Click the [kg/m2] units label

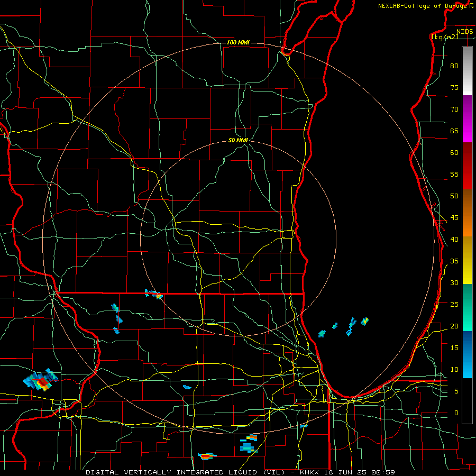[445, 37]
